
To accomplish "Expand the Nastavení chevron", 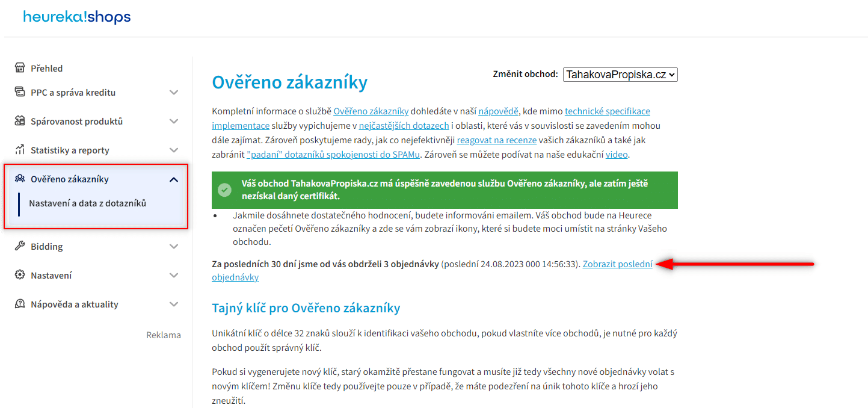I will pos(174,276).
